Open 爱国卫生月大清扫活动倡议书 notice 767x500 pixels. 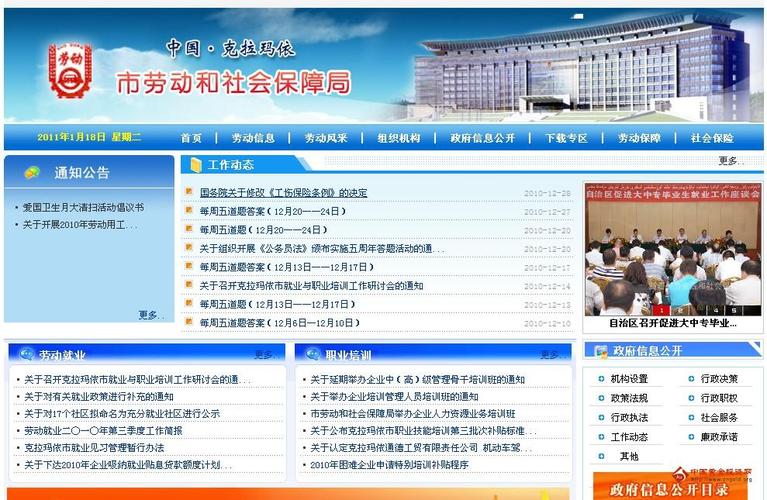point(83,207)
